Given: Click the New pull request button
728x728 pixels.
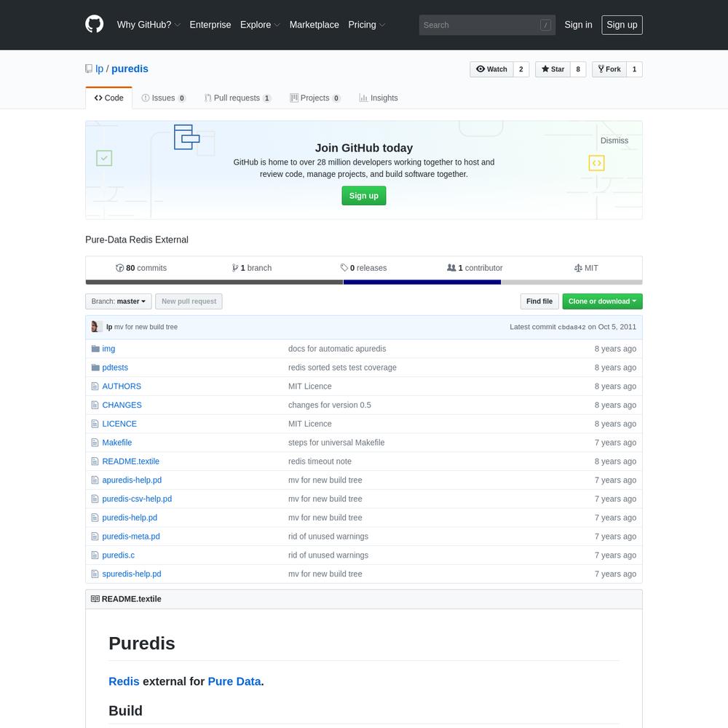Looking at the screenshot, I should [x=189, y=301].
